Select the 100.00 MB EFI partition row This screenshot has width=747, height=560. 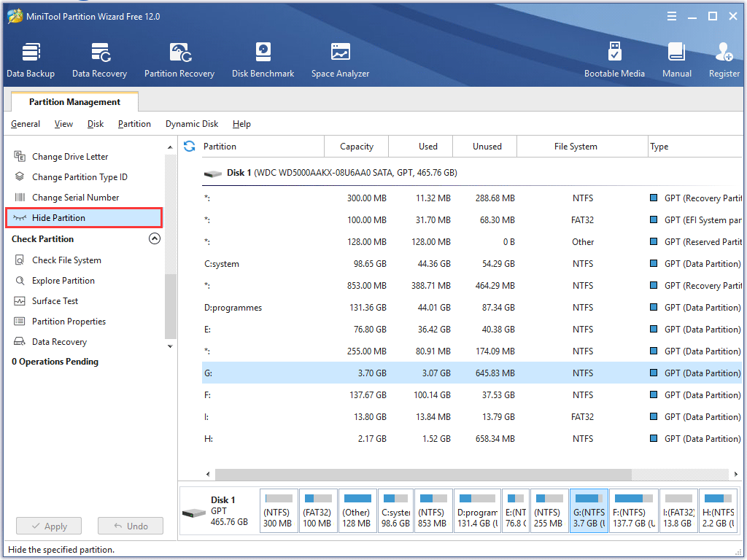pos(472,220)
